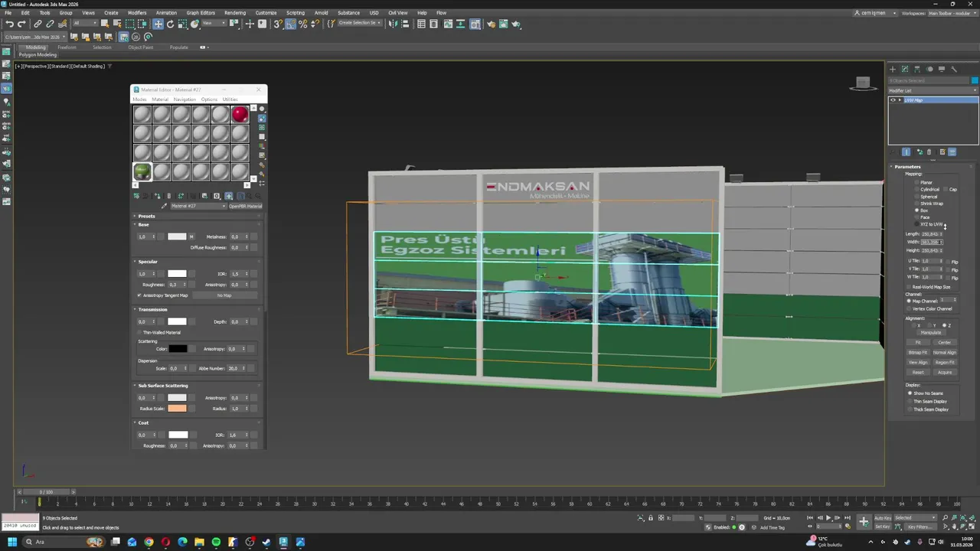The image size is (980, 551).
Task: Open the Spotify icon in the taskbar
Action: (x=216, y=542)
